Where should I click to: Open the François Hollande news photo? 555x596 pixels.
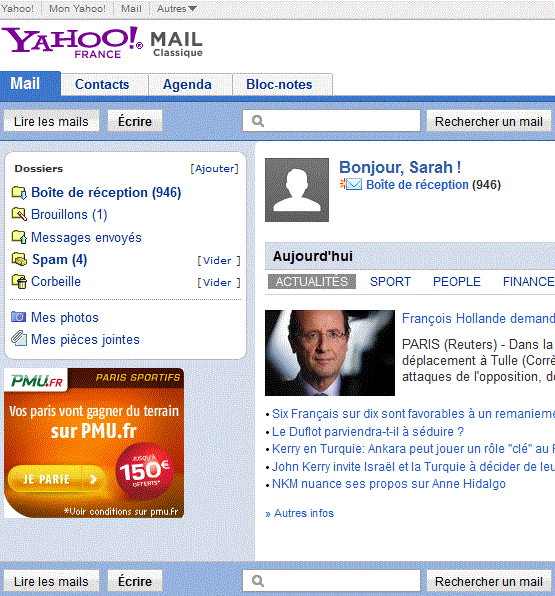pyautogui.click(x=330, y=353)
